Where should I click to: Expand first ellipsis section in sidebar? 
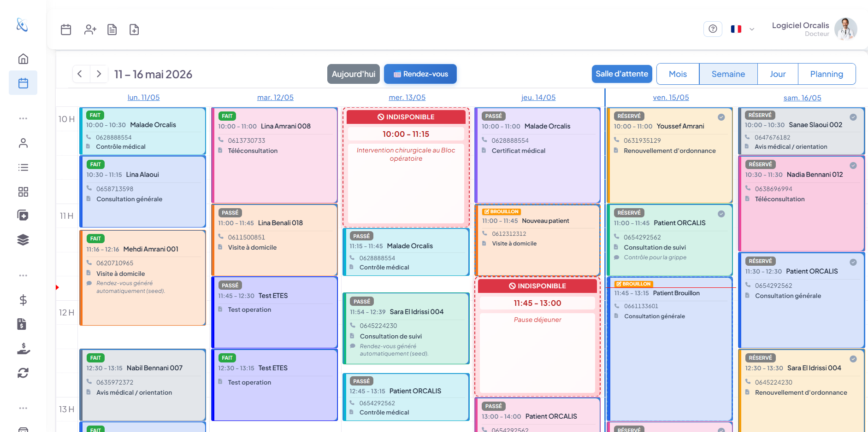(x=23, y=118)
